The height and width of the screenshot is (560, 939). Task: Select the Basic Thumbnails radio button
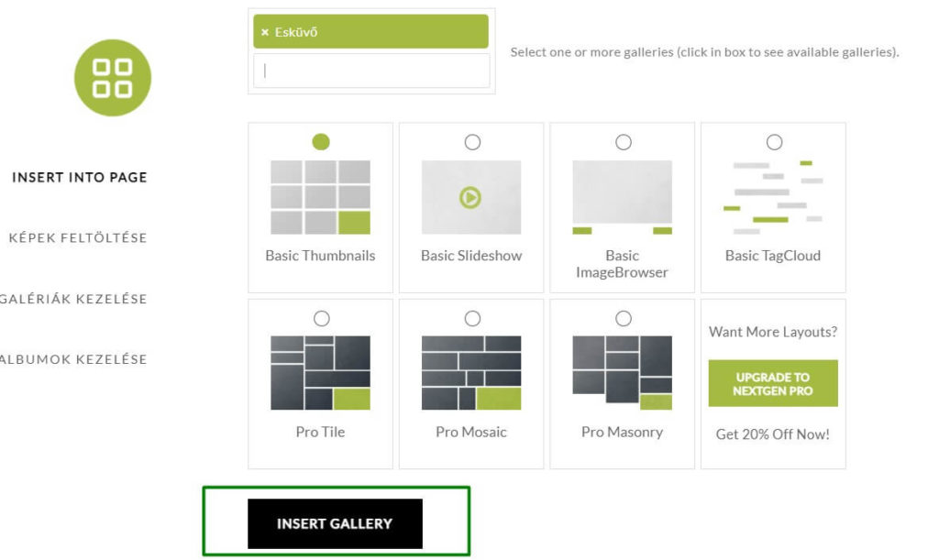(x=321, y=142)
